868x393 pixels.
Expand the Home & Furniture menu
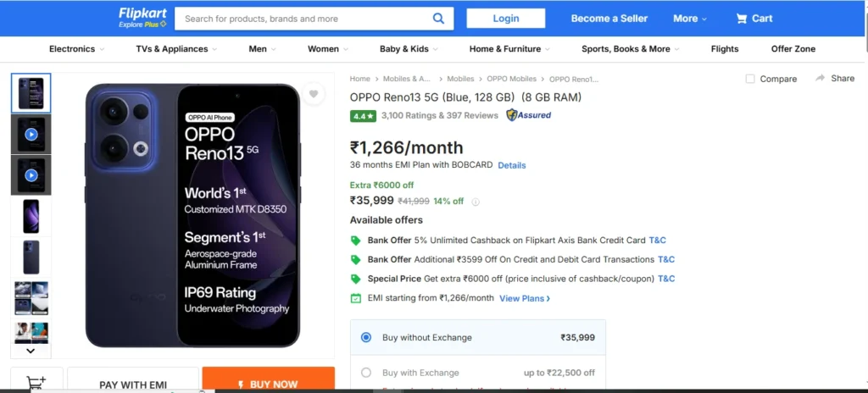pos(509,49)
